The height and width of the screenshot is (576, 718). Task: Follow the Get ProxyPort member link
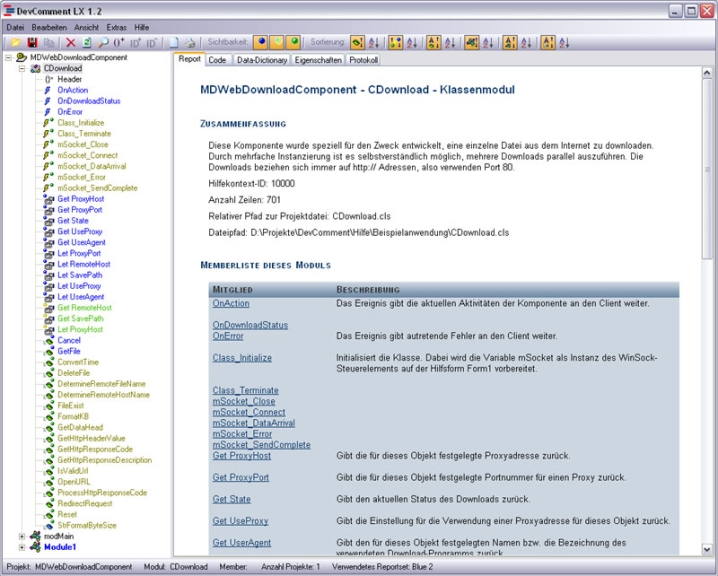(x=240, y=477)
